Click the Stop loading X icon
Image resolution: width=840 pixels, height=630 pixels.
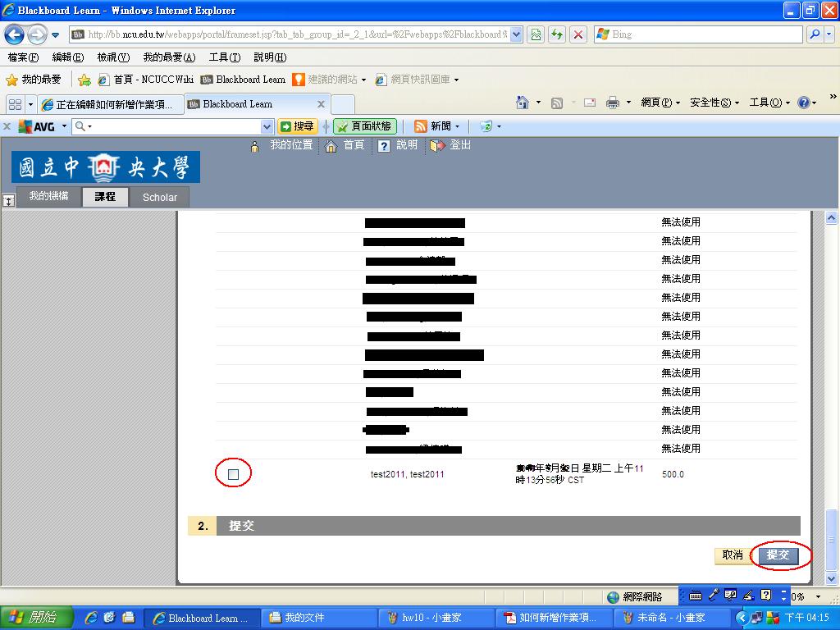pos(578,34)
